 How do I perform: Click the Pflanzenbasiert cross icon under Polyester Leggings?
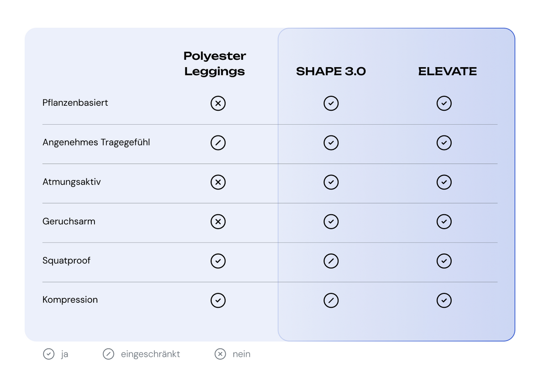pyautogui.click(x=218, y=104)
